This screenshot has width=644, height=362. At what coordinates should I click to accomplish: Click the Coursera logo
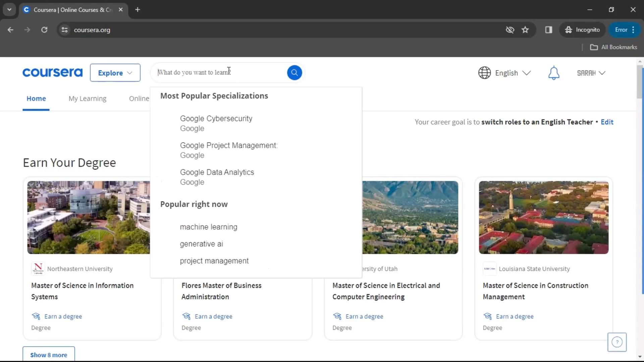click(53, 73)
